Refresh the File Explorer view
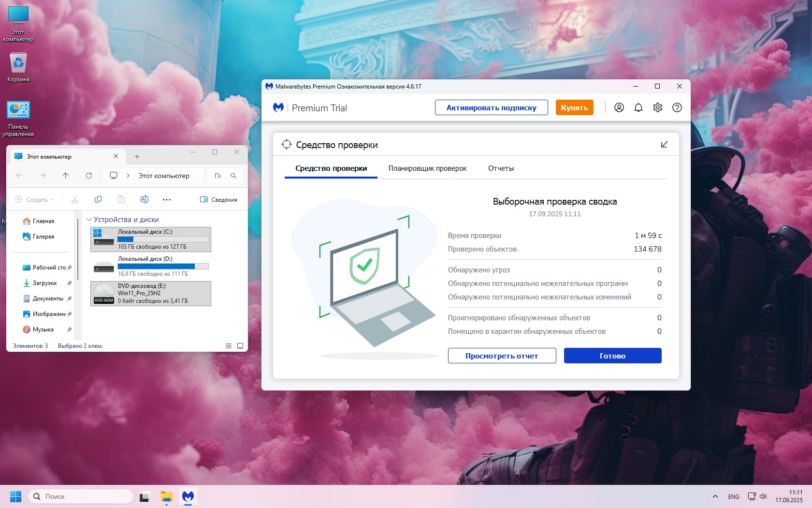 [89, 176]
